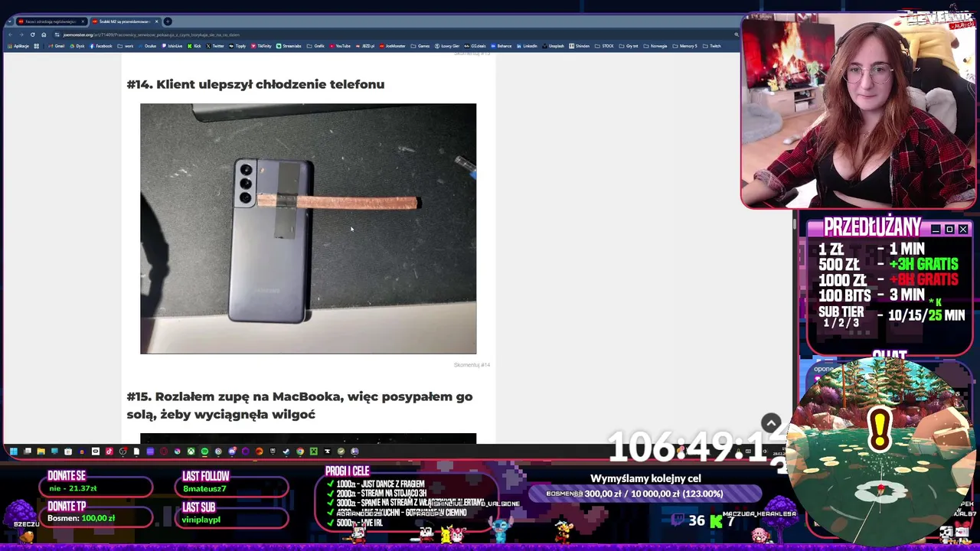Open the Shinden bookmark
The height and width of the screenshot is (551, 980).
[x=580, y=46]
